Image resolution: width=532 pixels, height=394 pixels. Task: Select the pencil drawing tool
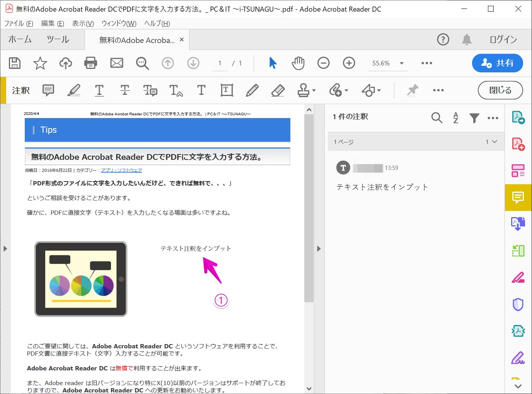[252, 90]
